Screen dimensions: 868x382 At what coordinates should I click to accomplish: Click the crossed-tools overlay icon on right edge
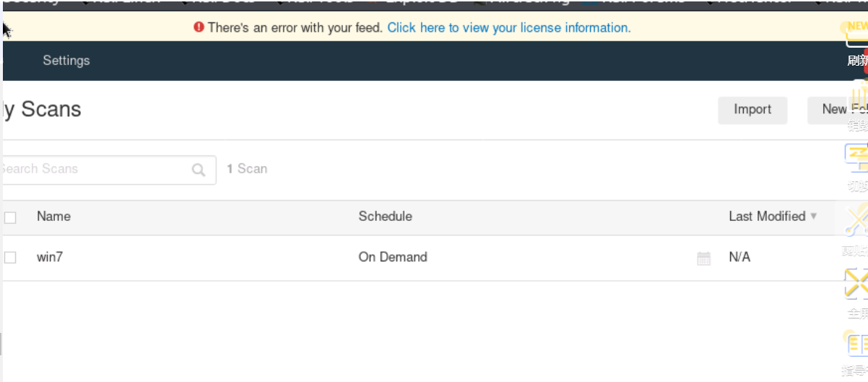click(x=856, y=221)
